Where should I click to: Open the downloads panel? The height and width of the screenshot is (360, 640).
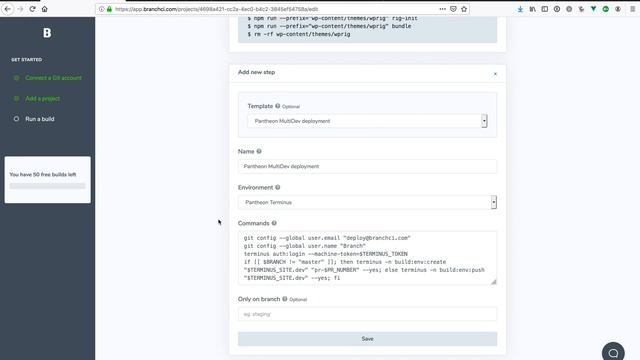520,9
